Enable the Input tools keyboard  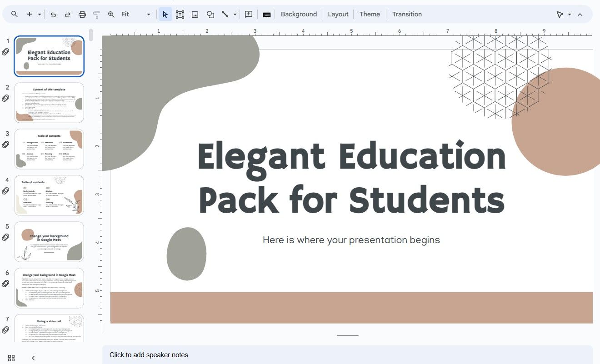266,14
